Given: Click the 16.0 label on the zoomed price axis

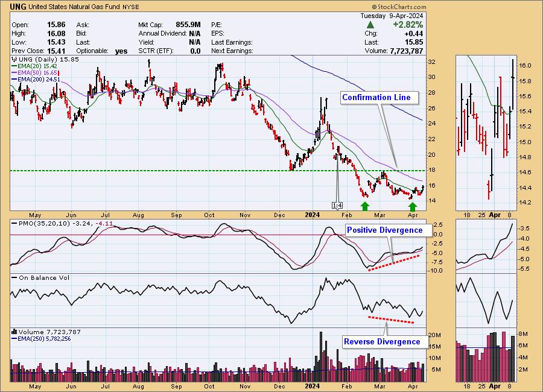Looking at the screenshot, I should [x=525, y=66].
